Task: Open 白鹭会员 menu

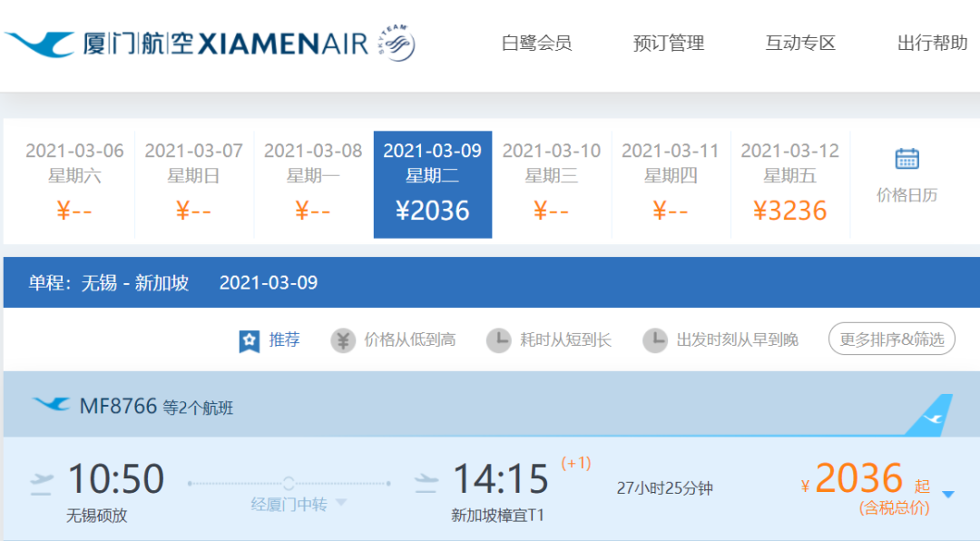Action: [536, 44]
